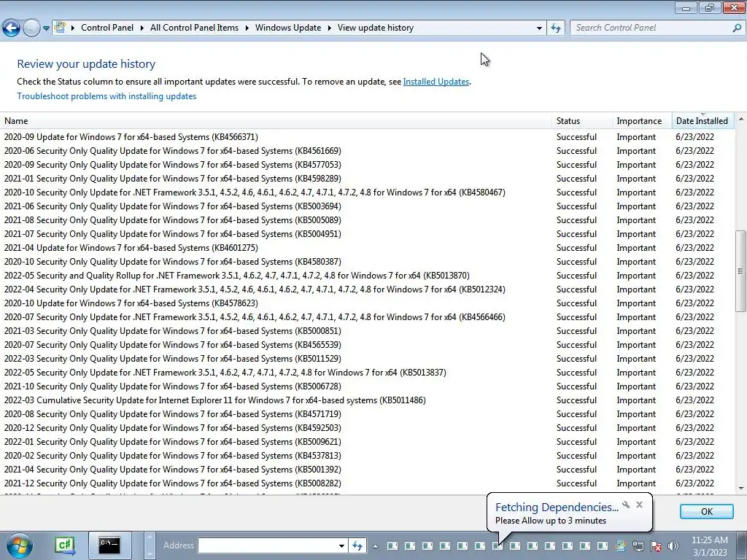Click the Windows Update tray icon
This screenshot has width=747, height=560.
pos(620,546)
